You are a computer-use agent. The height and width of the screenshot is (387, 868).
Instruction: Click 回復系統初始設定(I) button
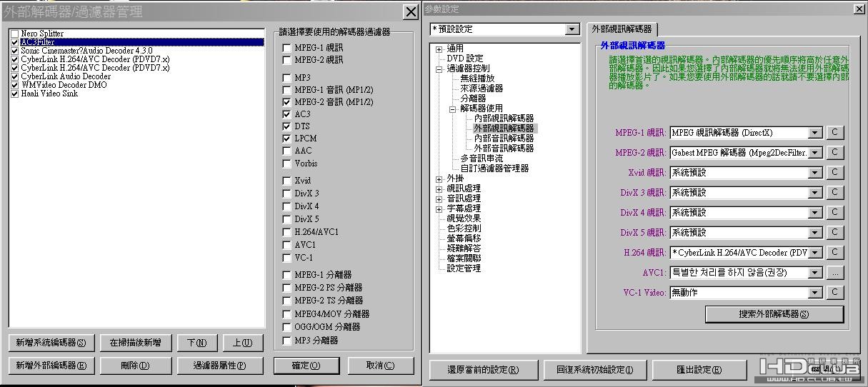click(x=594, y=370)
